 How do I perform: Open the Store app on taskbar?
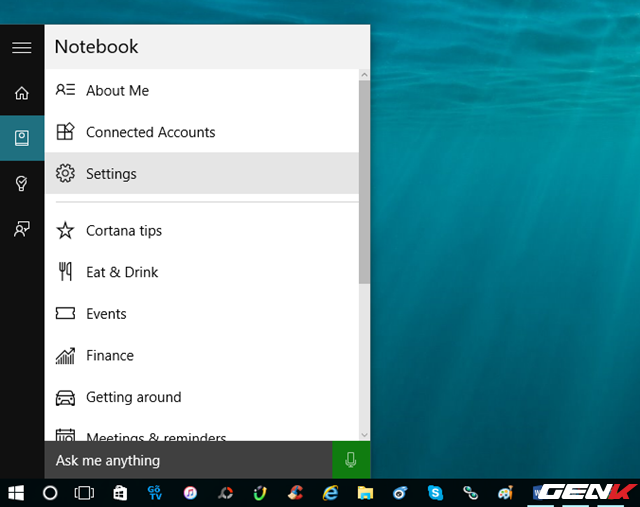tap(120, 493)
